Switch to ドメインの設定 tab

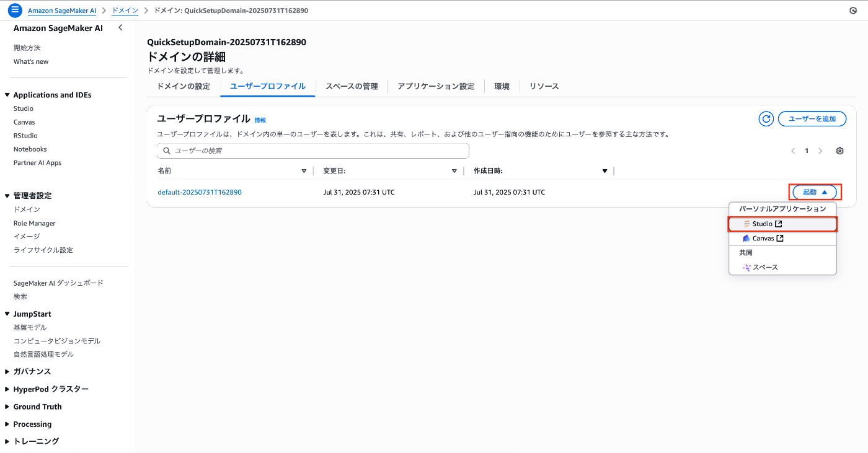point(184,86)
